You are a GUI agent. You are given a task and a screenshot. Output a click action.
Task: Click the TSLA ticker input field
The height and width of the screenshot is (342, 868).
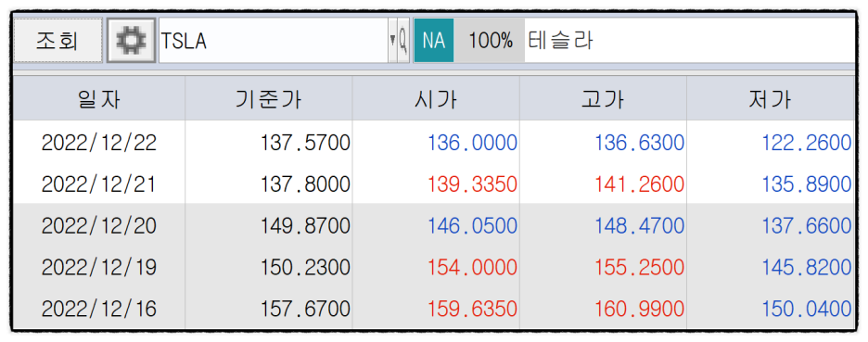(274, 41)
